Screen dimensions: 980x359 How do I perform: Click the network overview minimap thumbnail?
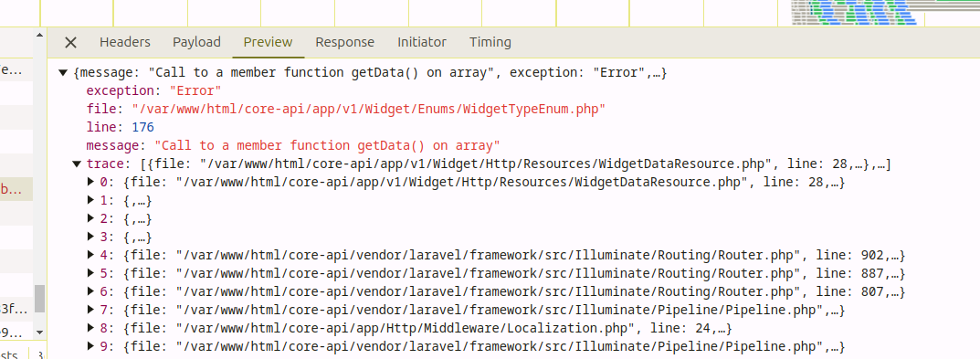click(853, 13)
